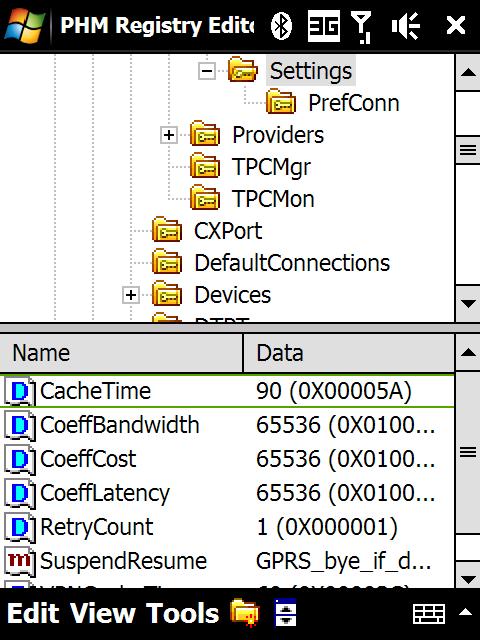Sort values by Name column header

coord(121,353)
